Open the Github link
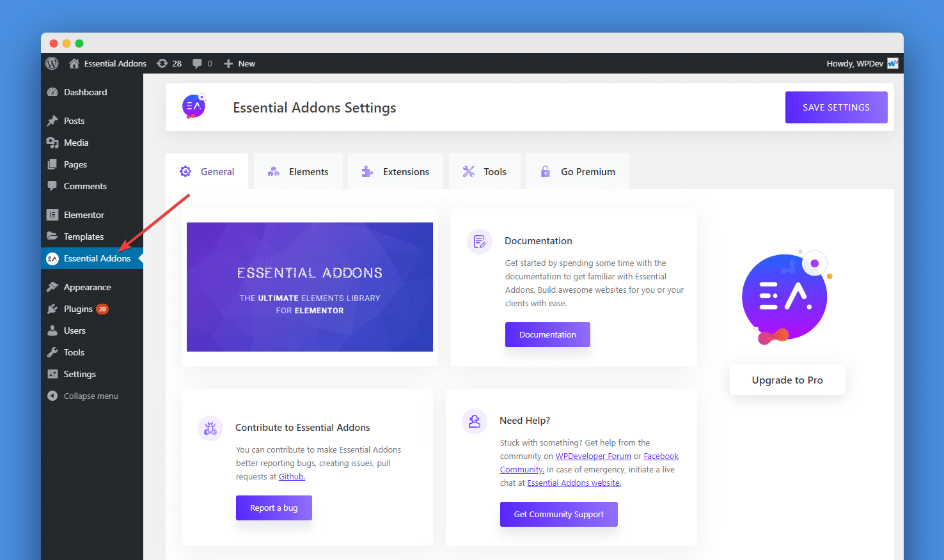 (x=292, y=476)
